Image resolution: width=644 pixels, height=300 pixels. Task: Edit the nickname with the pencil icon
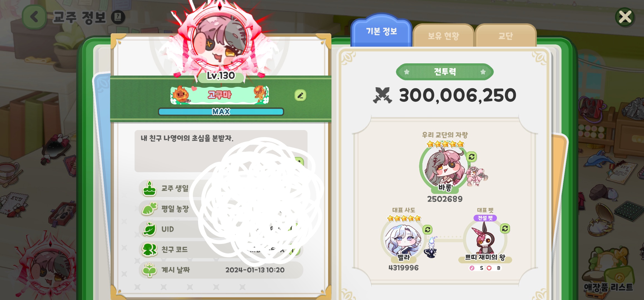[x=300, y=96]
